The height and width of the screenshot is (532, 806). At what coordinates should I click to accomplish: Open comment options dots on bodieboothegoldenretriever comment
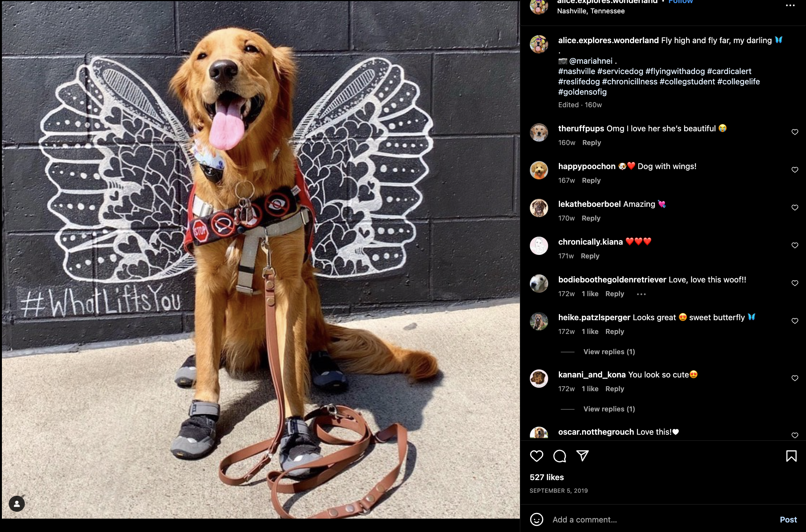641,294
